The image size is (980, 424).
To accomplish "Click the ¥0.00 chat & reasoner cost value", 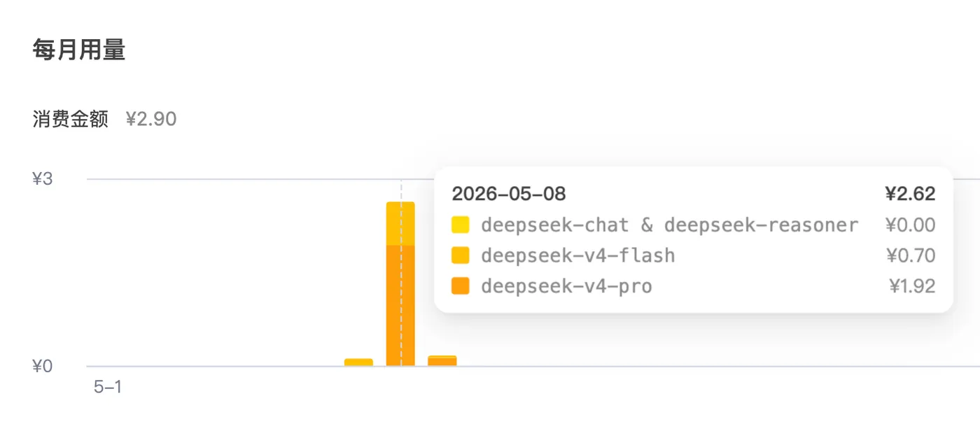I will (x=911, y=225).
